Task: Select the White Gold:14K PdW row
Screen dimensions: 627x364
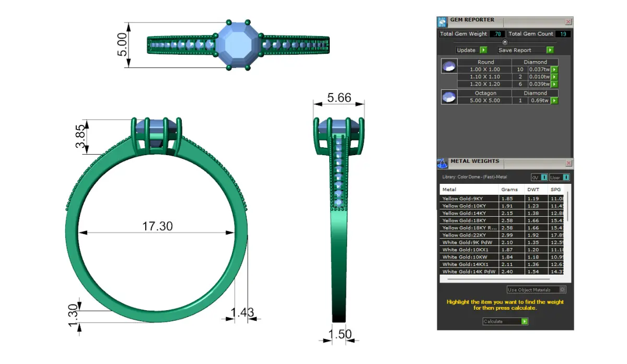Action: (x=503, y=272)
